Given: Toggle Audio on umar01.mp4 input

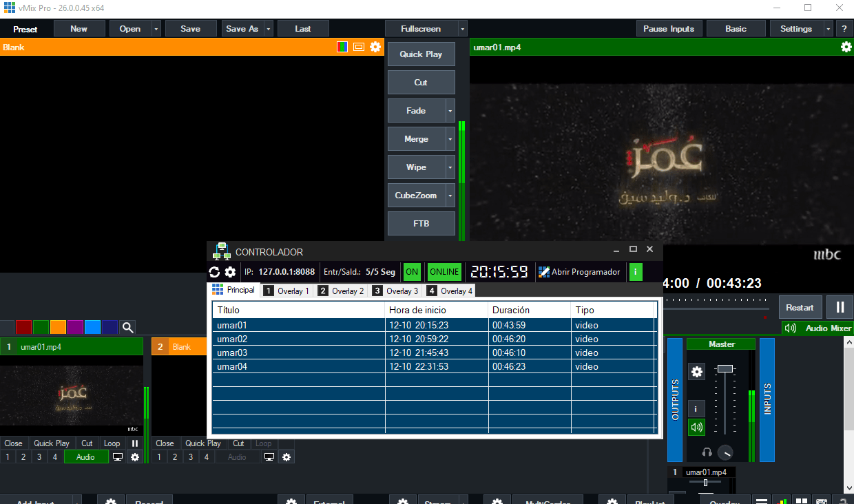Looking at the screenshot, I should click(86, 456).
